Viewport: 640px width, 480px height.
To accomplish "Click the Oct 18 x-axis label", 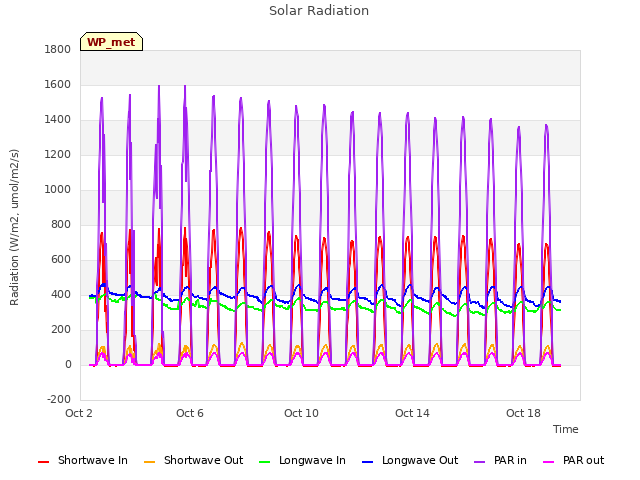I will coord(523,413).
